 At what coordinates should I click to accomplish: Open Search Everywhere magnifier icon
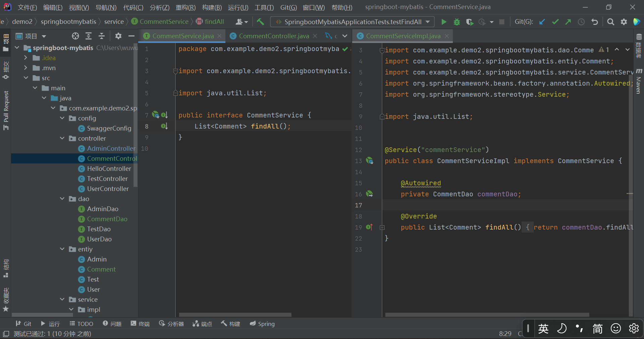pyautogui.click(x=610, y=22)
